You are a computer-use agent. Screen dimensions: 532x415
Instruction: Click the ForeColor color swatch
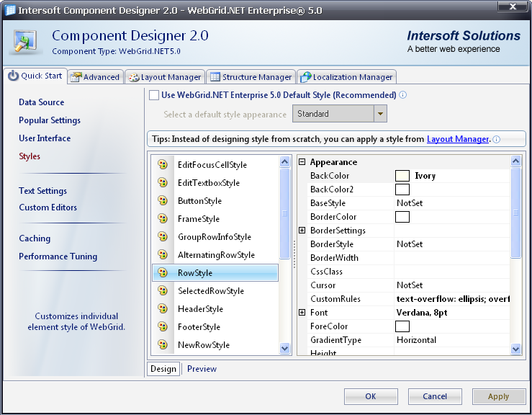(402, 326)
